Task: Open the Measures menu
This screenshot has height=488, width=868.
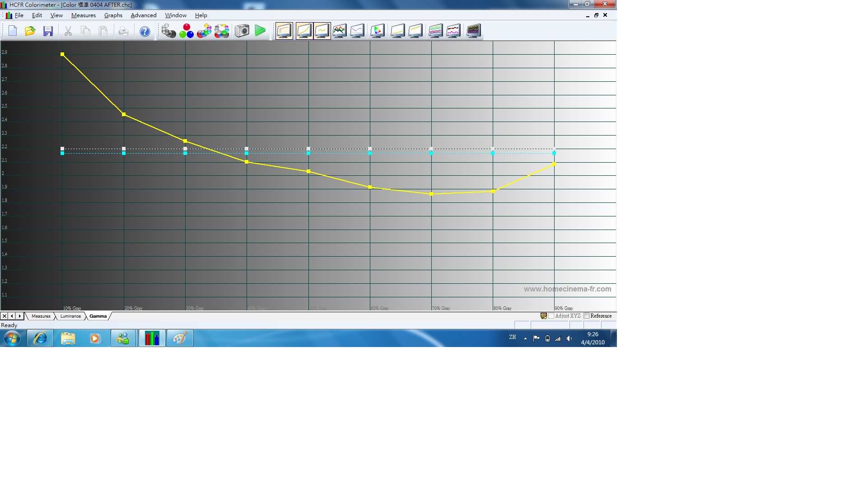Action: (84, 15)
